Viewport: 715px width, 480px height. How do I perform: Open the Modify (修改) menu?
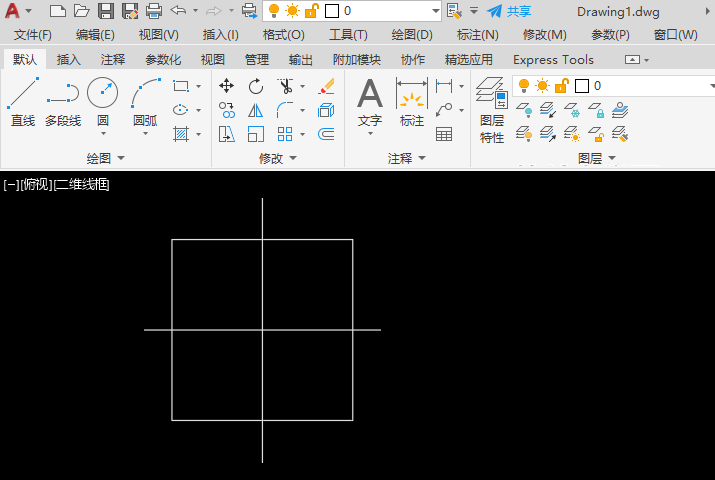(x=544, y=35)
